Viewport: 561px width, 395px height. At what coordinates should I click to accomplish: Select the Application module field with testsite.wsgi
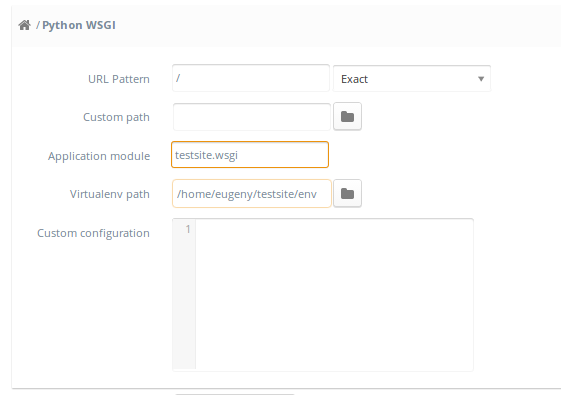point(250,155)
